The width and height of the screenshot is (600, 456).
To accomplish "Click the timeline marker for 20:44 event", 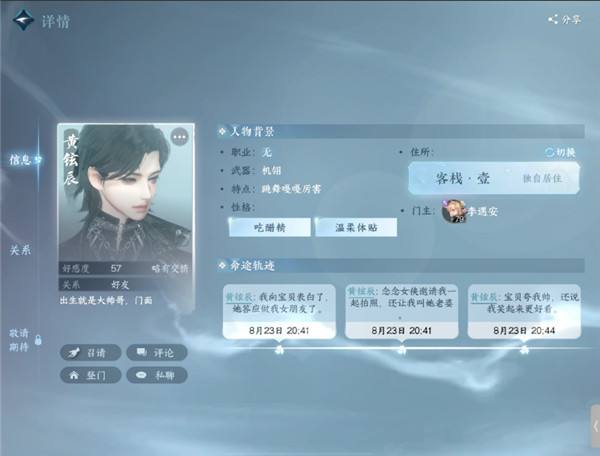I will [525, 349].
